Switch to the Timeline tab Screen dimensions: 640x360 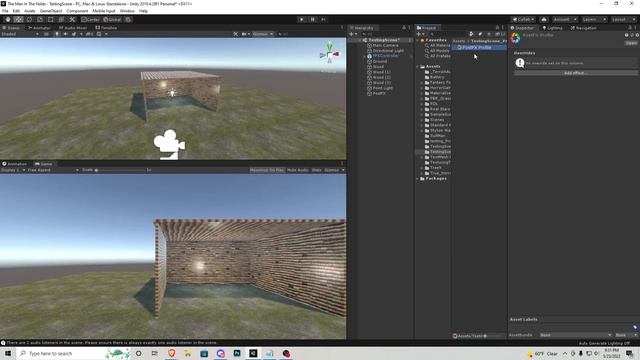tap(106, 28)
